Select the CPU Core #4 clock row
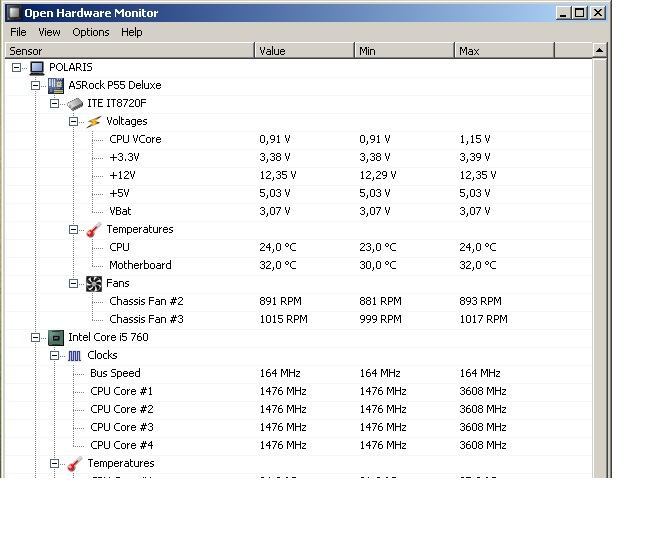 [299, 446]
